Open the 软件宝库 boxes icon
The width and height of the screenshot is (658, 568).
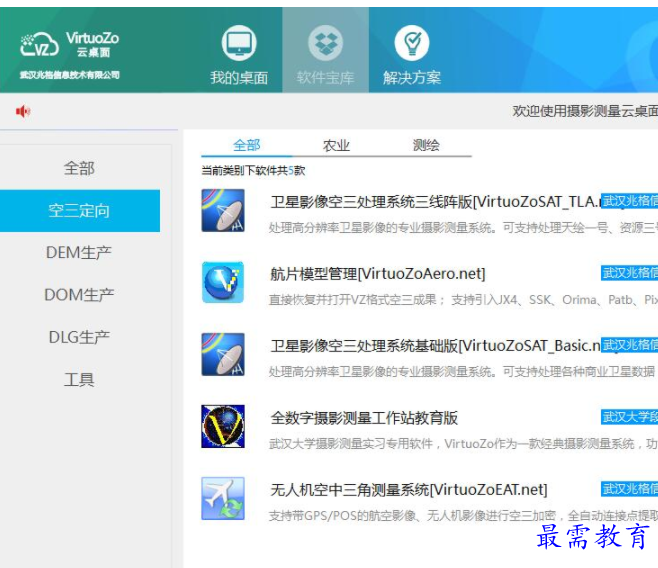pyautogui.click(x=325, y=43)
